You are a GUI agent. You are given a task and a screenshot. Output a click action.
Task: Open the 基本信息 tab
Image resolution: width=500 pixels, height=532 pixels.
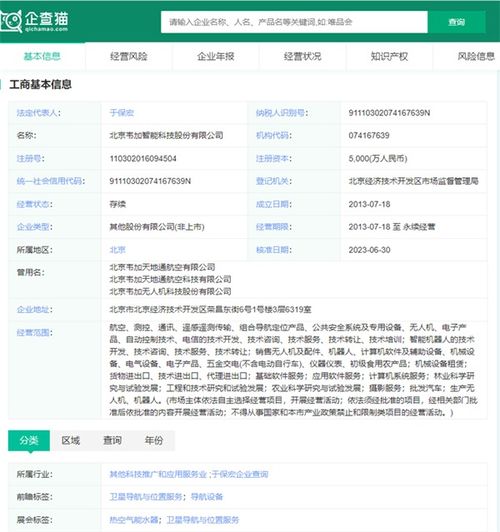42,56
